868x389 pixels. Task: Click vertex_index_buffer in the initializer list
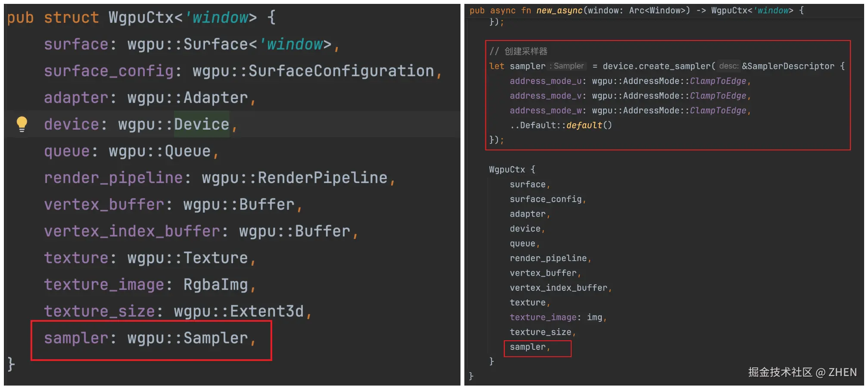(x=558, y=288)
